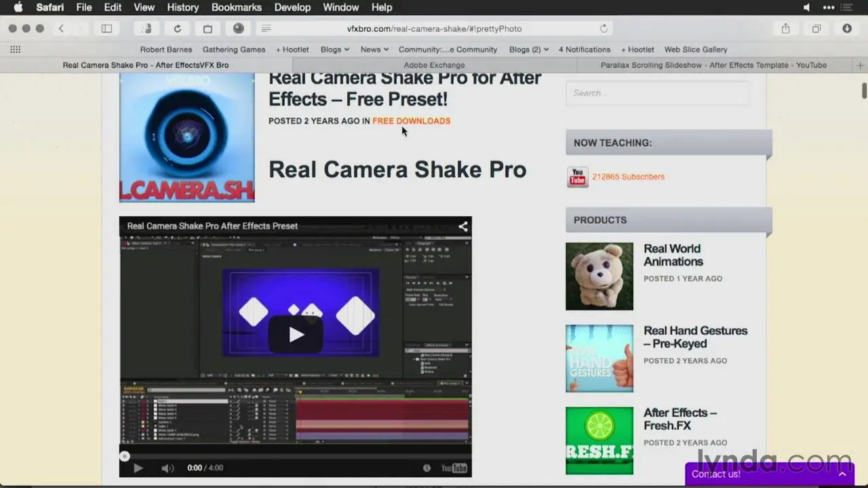868x488 pixels.
Task: Open the Help menu
Action: (x=382, y=7)
